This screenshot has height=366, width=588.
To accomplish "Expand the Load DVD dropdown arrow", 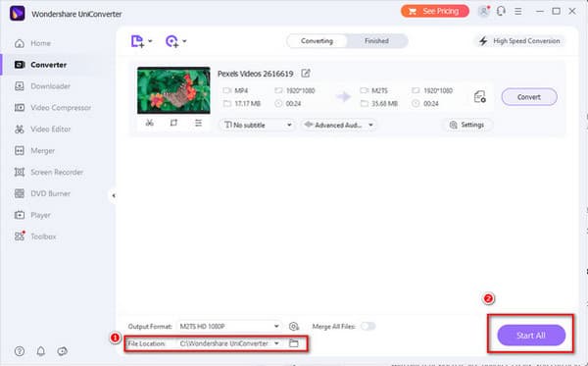I will click(184, 41).
